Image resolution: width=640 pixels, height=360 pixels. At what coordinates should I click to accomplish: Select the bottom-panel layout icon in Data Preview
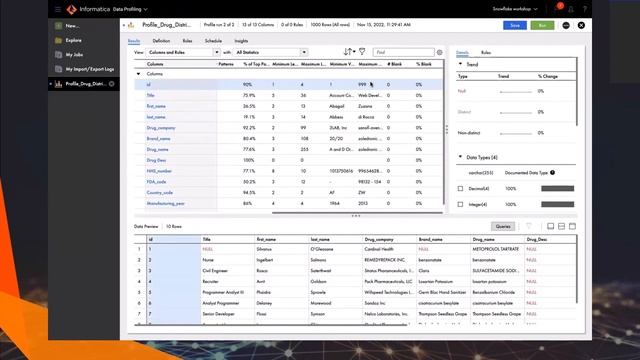pos(551,226)
